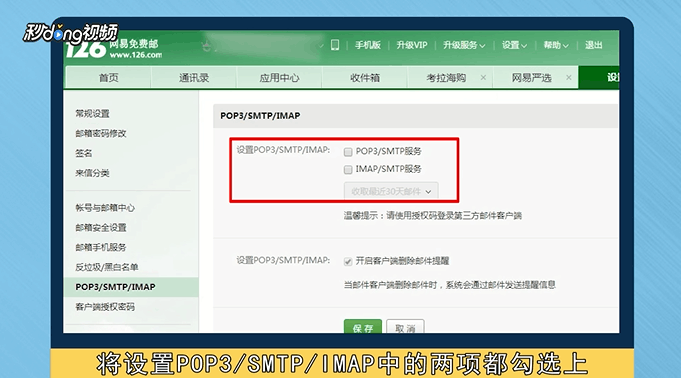Expand the 帮助 dropdown in header

point(556,45)
